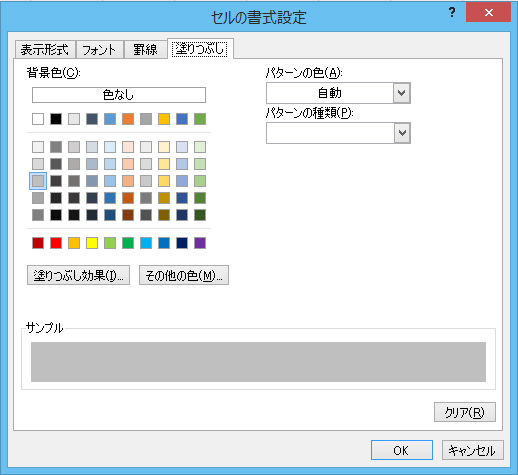This screenshot has height=475, width=518.
Task: Choose the gold theme color swatch
Action: 164,119
